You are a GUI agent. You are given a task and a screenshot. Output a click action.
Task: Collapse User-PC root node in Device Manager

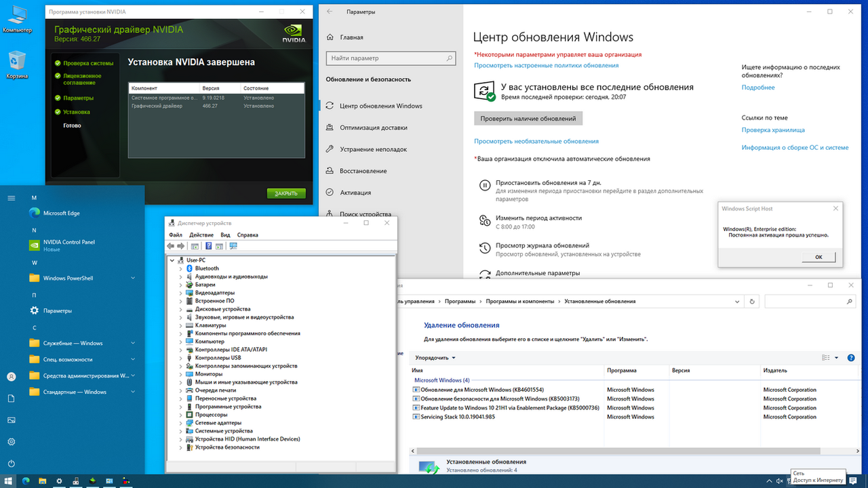[172, 260]
